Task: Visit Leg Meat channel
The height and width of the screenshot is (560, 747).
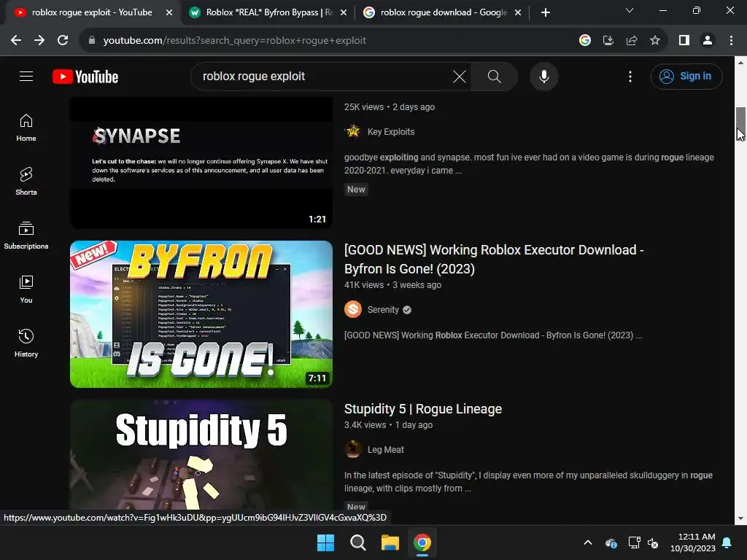Action: coord(385,449)
